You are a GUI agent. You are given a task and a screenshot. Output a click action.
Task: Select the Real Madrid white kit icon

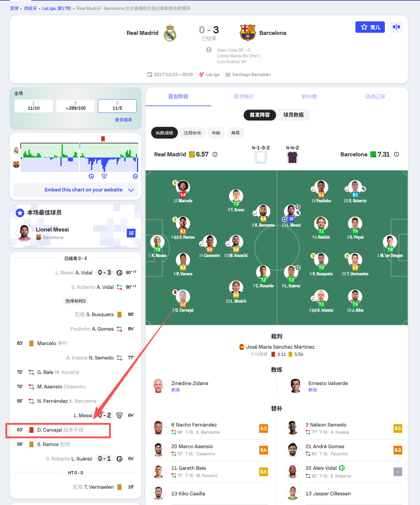(261, 157)
